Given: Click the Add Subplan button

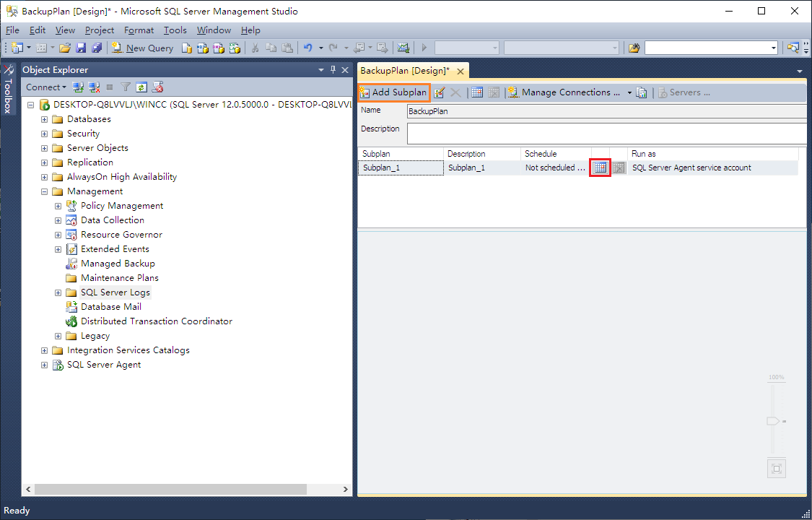Looking at the screenshot, I should click(394, 92).
